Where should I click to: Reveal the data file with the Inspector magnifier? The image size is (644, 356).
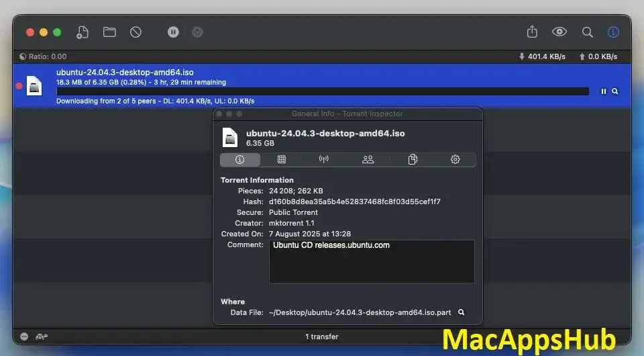point(462,312)
